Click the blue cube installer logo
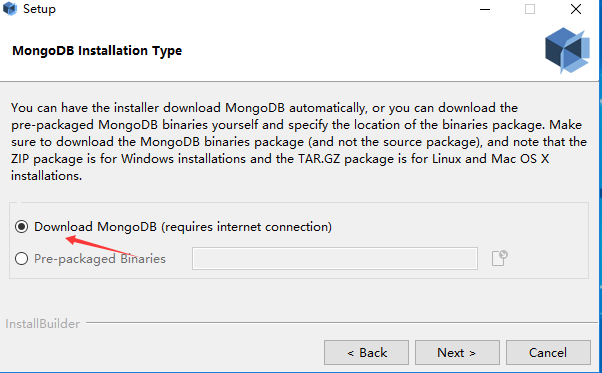This screenshot has width=602, height=373. (x=567, y=50)
